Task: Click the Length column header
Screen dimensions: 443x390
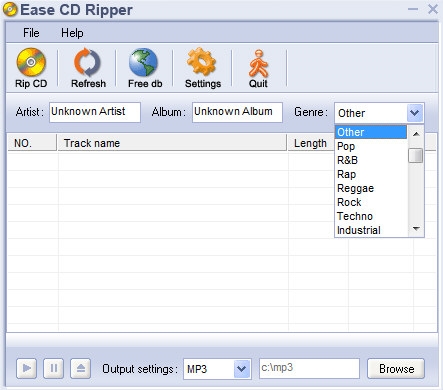Action: tap(311, 143)
